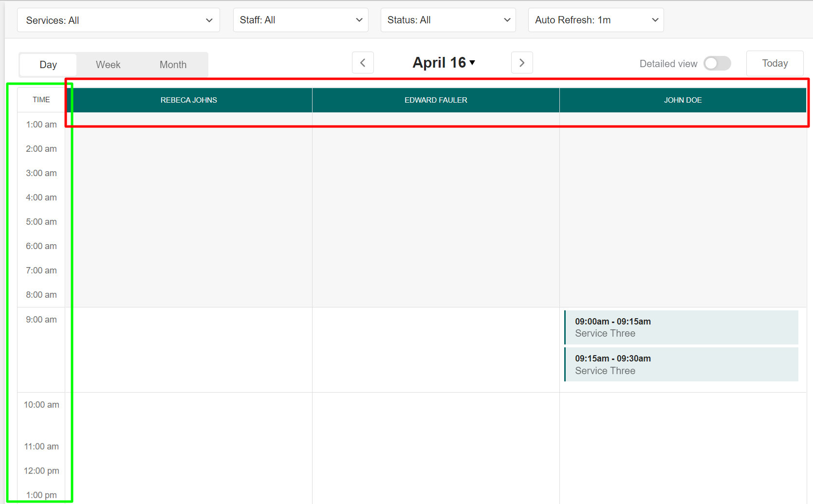This screenshot has width=813, height=504.
Task: Open the Status: All dropdown
Action: 447,20
